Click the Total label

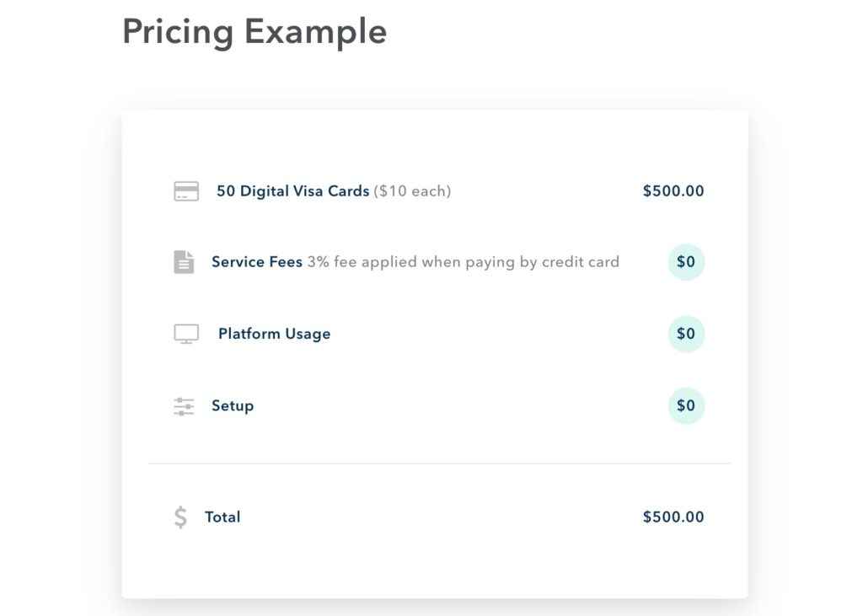click(x=222, y=517)
